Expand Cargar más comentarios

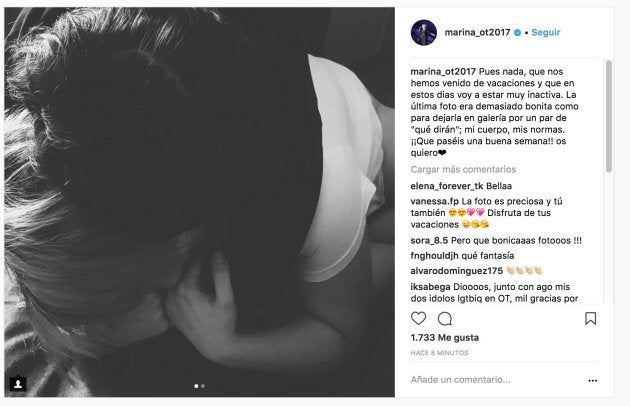click(x=463, y=169)
